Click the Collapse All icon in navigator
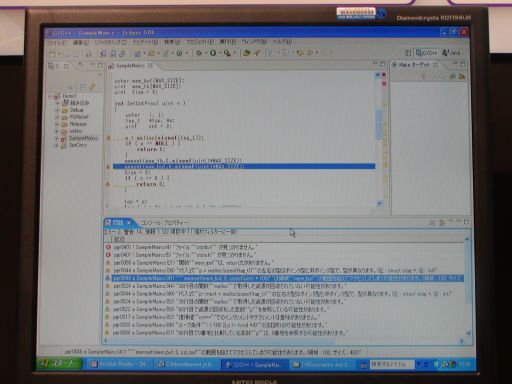This screenshot has width=512, height=384. [83, 87]
